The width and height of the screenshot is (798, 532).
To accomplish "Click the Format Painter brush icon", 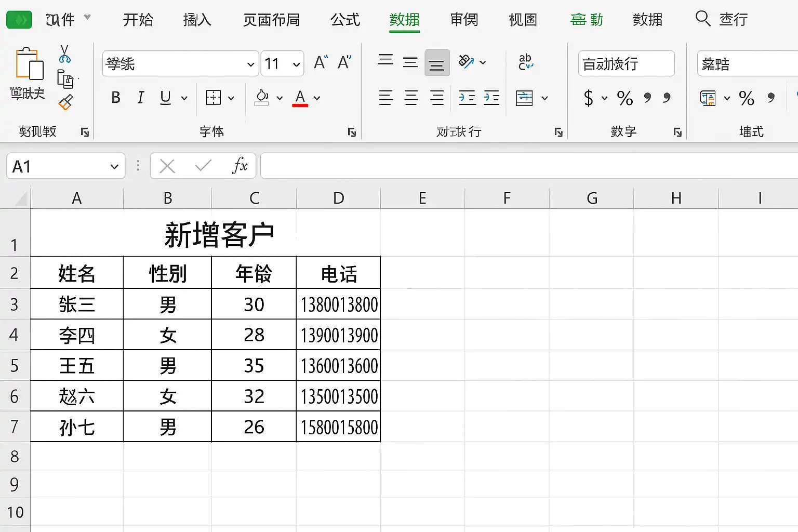I will [x=66, y=102].
